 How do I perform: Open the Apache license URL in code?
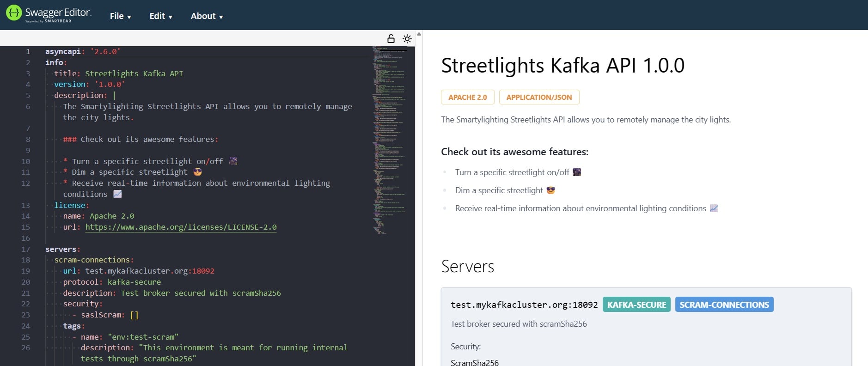point(181,227)
